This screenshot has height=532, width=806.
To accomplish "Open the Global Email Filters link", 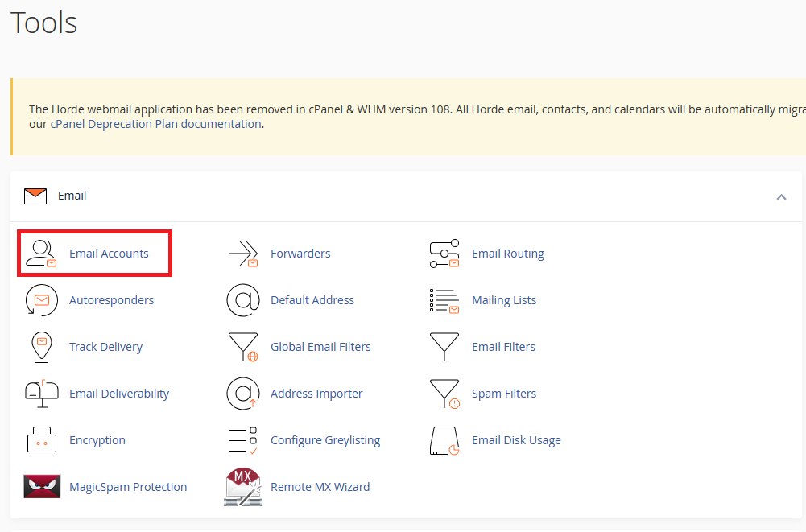I will coord(320,347).
